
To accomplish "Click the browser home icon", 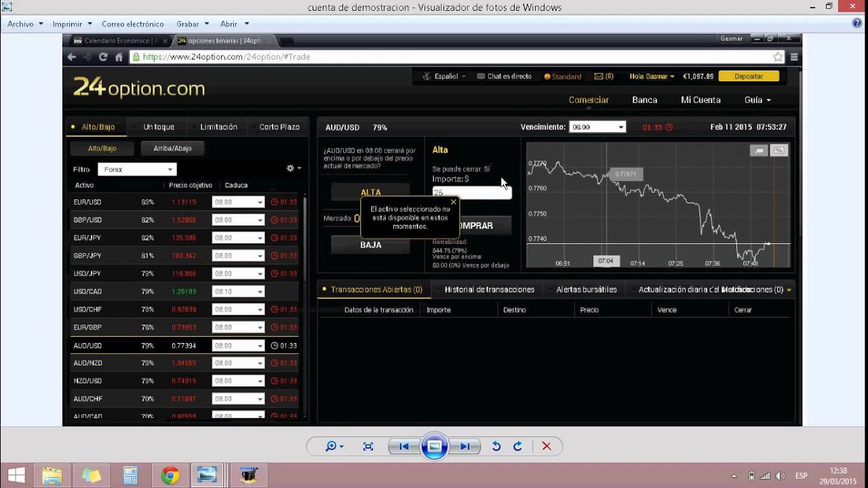I will point(119,57).
